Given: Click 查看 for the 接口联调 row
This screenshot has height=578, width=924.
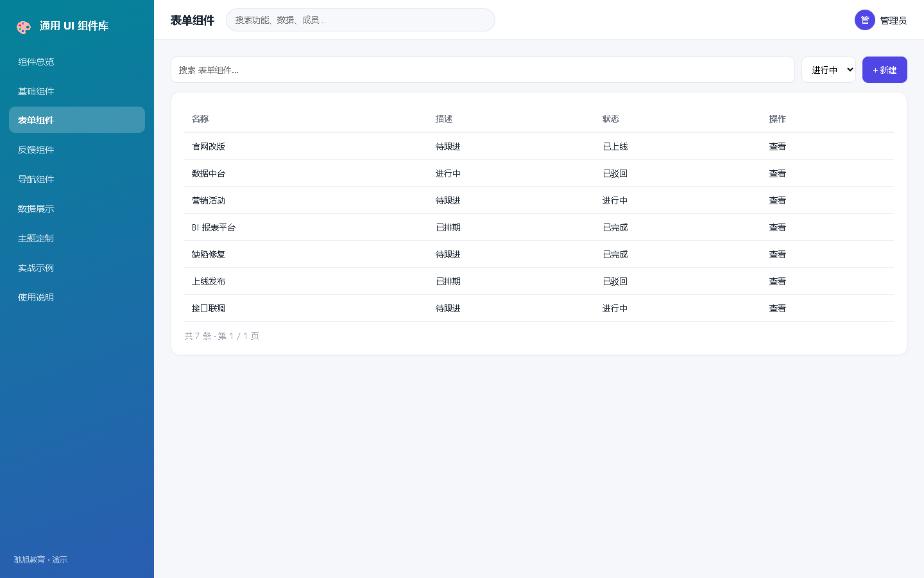Looking at the screenshot, I should pos(778,308).
